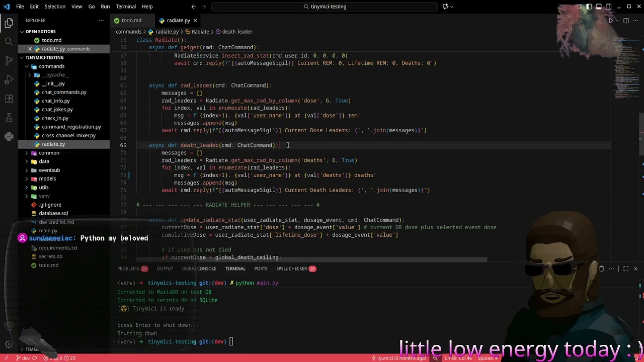Run the Python file play button
The image size is (644, 362).
611,21
